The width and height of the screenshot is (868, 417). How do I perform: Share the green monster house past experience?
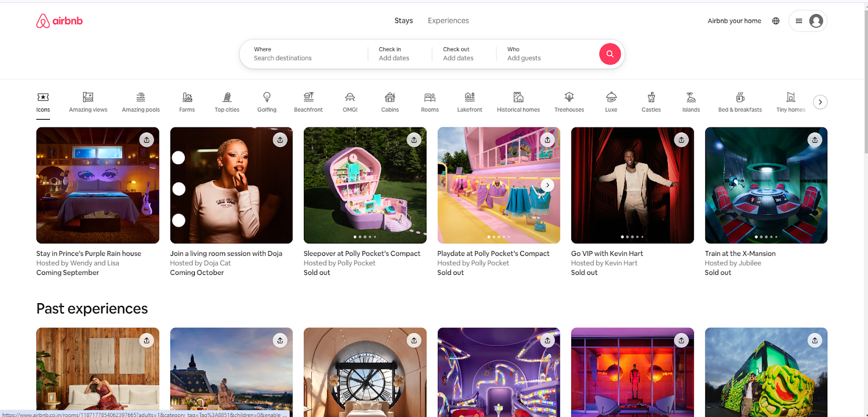[815, 341]
